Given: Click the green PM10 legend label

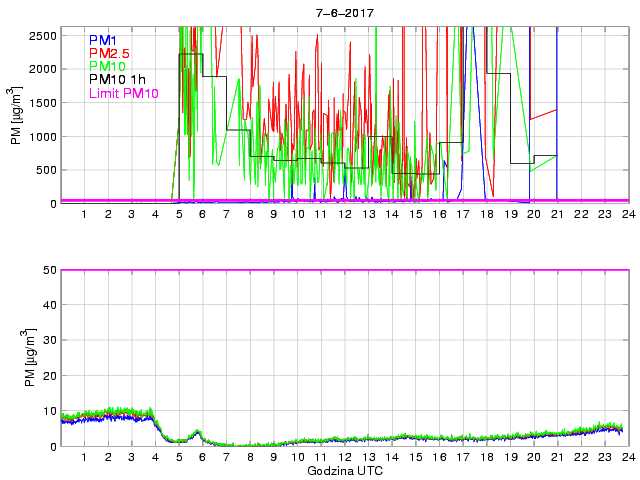Looking at the screenshot, I should 105,67.
